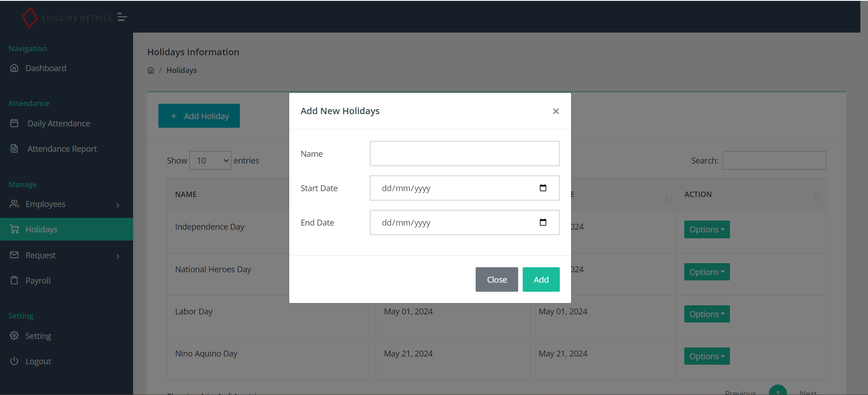Open the show entries count dropdown
Image resolution: width=868 pixels, height=395 pixels.
210,161
